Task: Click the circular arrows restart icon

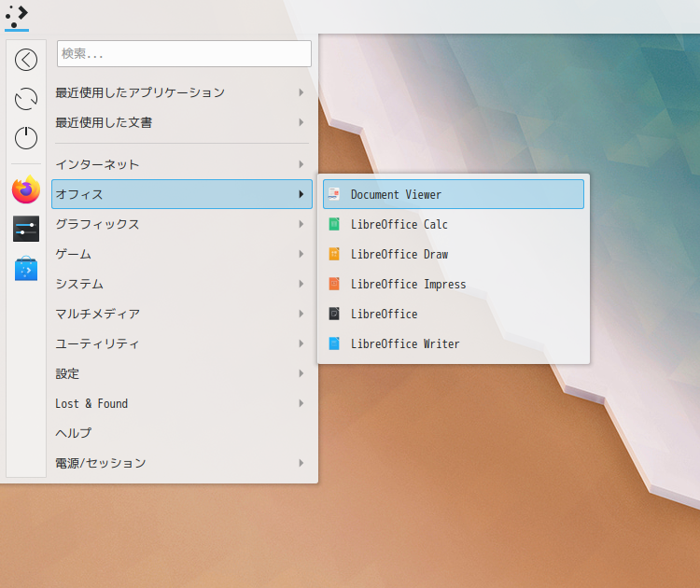Action: click(26, 99)
